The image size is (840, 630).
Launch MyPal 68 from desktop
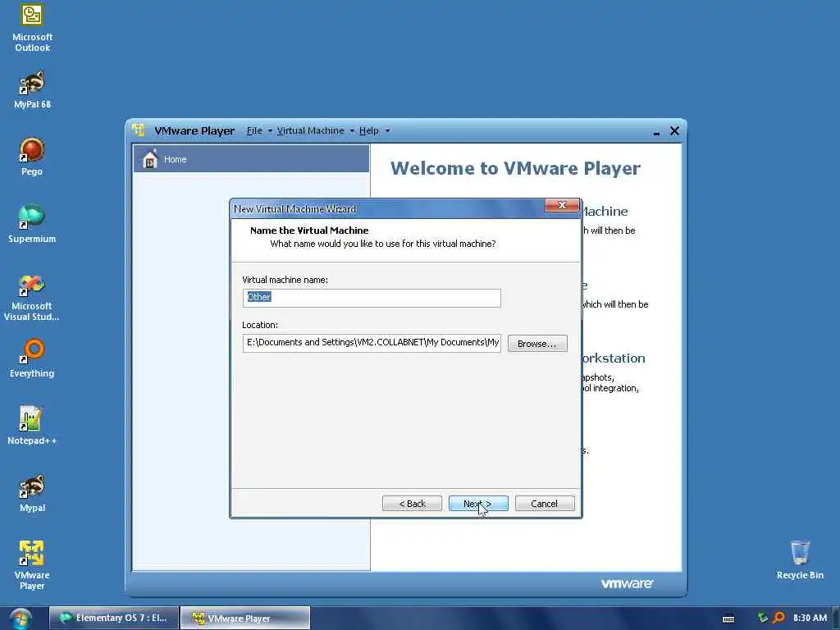coord(32,89)
